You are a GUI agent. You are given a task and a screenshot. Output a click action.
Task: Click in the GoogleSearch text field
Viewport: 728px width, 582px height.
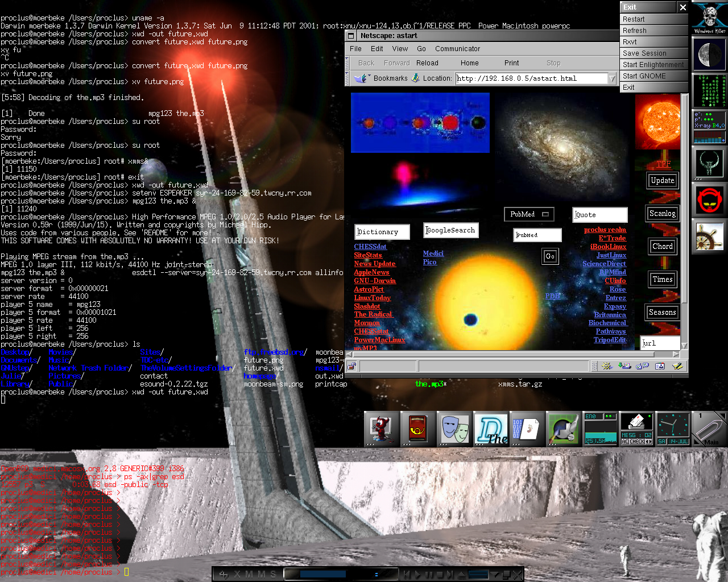(450, 230)
